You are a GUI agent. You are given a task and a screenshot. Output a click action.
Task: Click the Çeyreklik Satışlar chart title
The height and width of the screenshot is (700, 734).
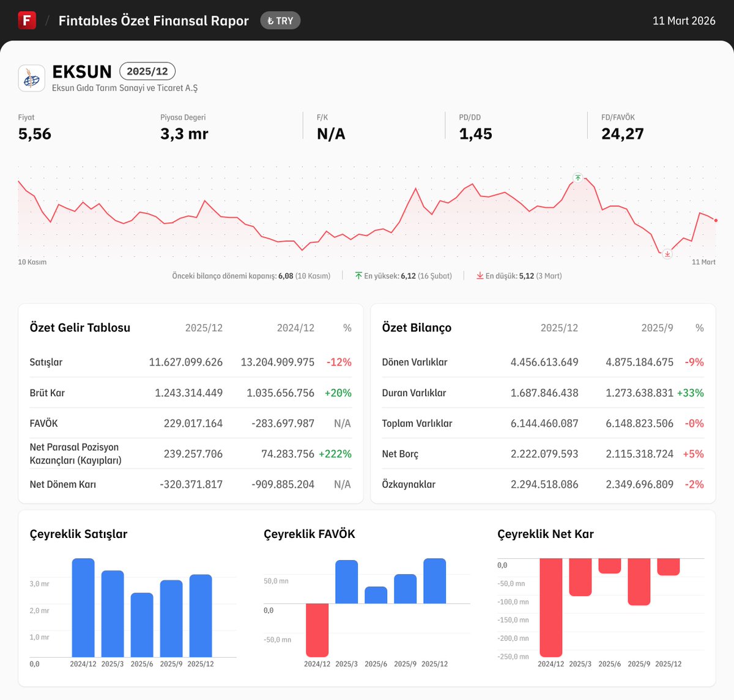pos(79,534)
